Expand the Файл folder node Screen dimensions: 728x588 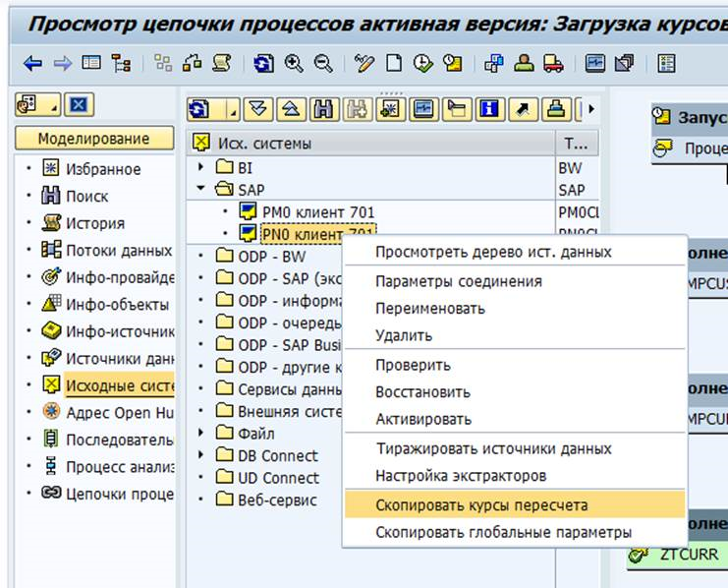[x=200, y=433]
